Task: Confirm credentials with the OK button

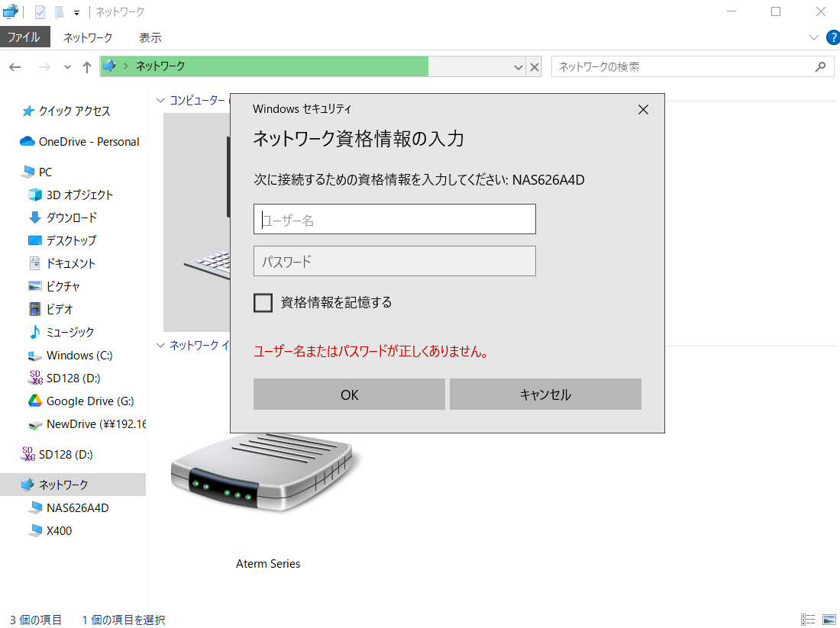Action: coord(349,395)
